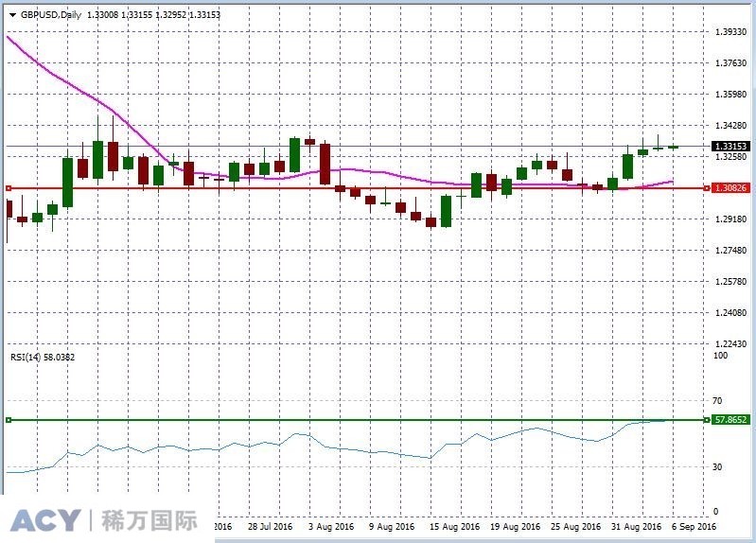Click the 1.27480 price scale value
Screen dimensions: 756x543
click(x=731, y=251)
